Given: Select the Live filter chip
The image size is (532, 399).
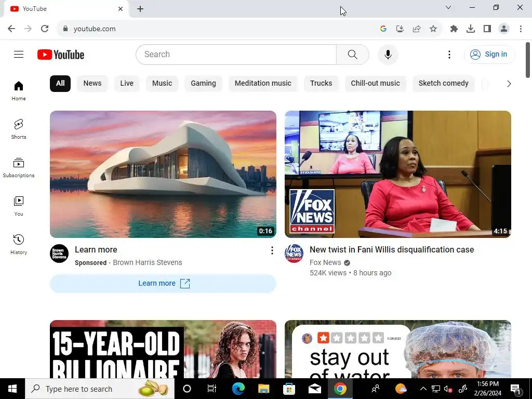Looking at the screenshot, I should (127, 84).
